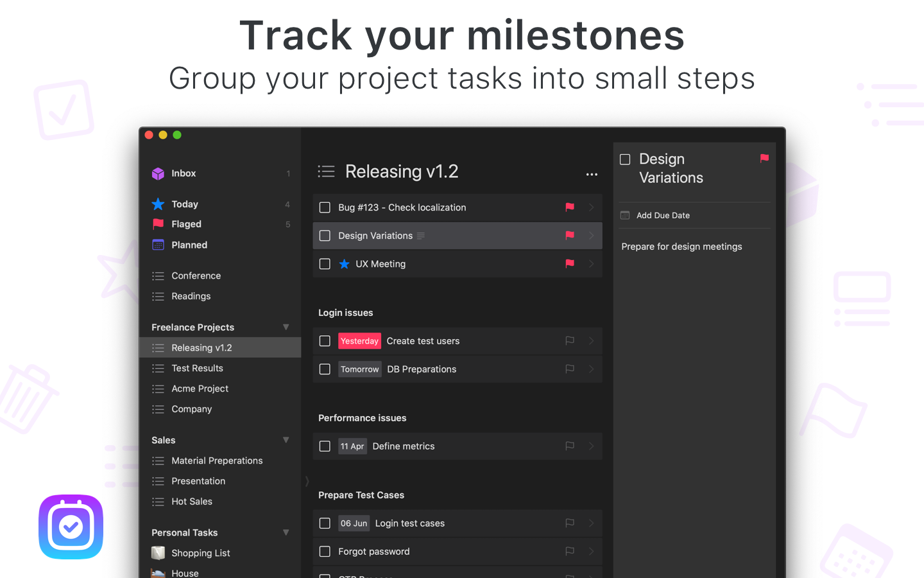Open the Flaged list flag icon
The image size is (924, 578).
click(158, 224)
